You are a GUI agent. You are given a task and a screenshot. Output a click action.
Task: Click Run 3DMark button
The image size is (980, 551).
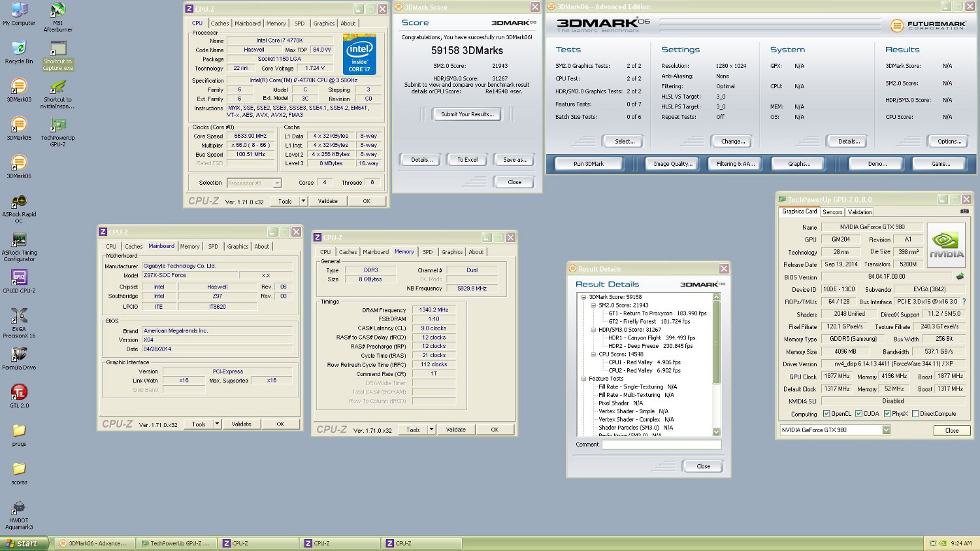tap(589, 164)
